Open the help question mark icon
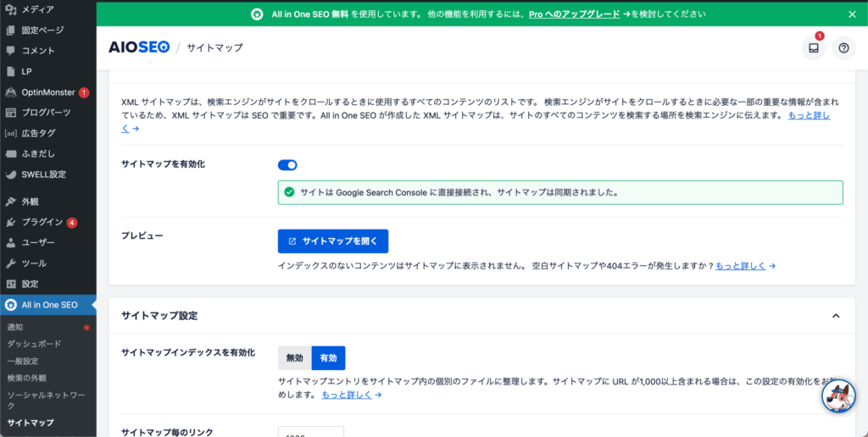Screen dimensions: 868x437 point(843,48)
